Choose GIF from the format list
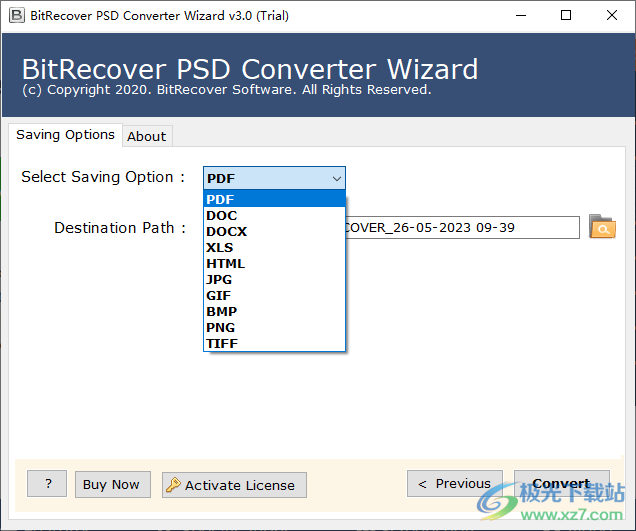 274,295
